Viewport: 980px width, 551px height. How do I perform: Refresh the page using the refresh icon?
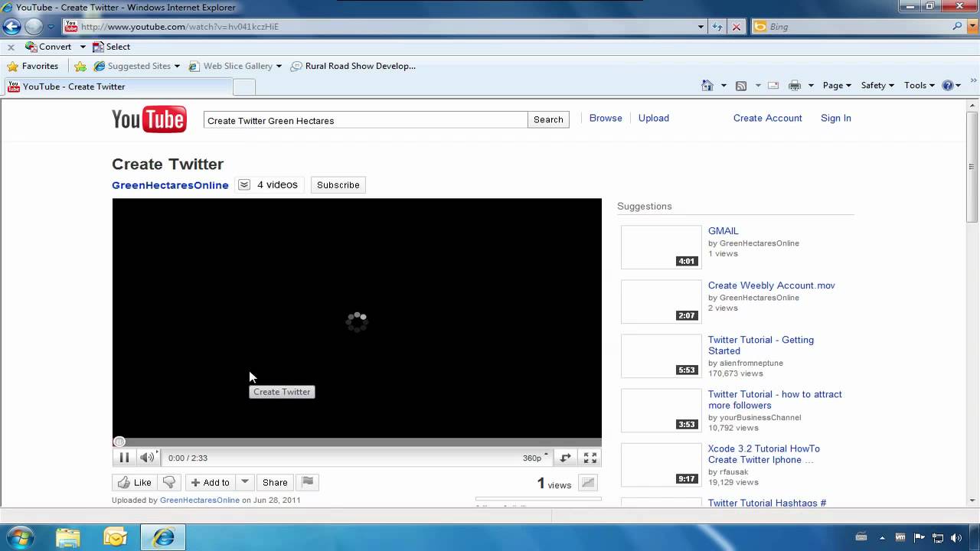[x=717, y=27]
